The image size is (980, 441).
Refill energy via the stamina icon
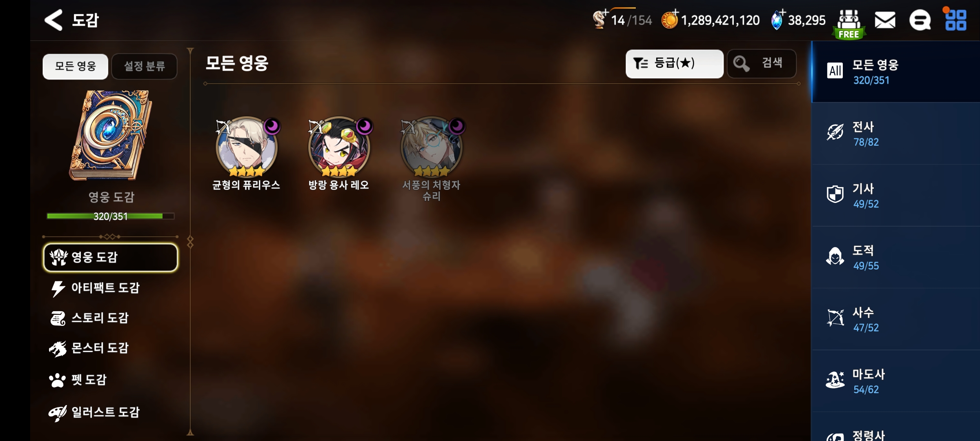(600, 19)
